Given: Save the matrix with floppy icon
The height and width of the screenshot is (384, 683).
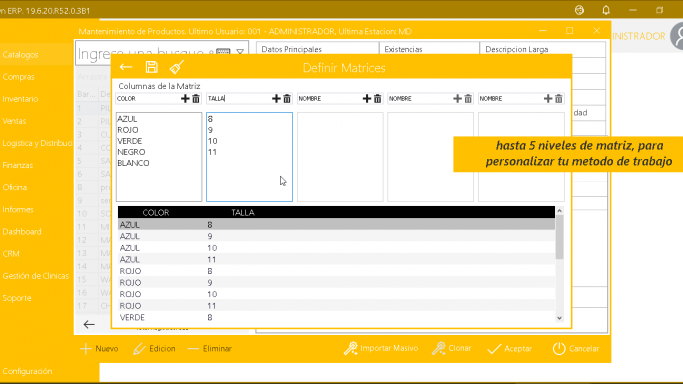Looking at the screenshot, I should (x=152, y=67).
